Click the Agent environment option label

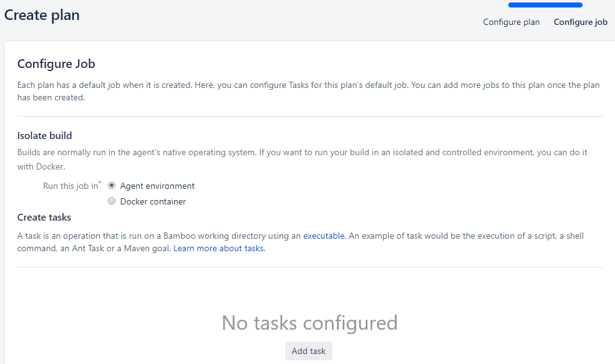(158, 185)
